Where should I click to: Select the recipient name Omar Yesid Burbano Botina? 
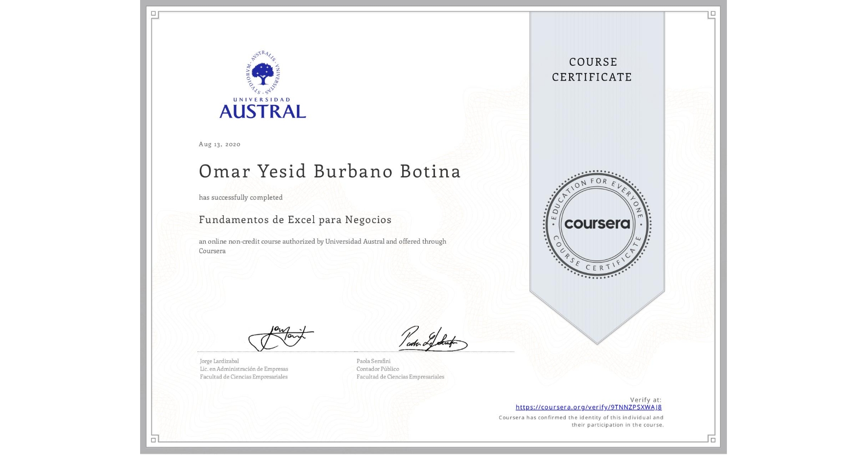330,172
